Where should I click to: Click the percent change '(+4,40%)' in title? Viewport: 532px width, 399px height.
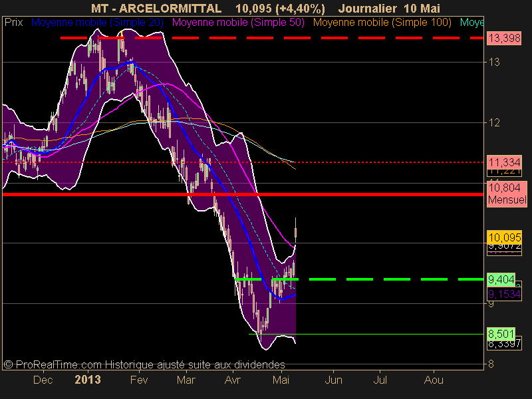tap(301, 8)
